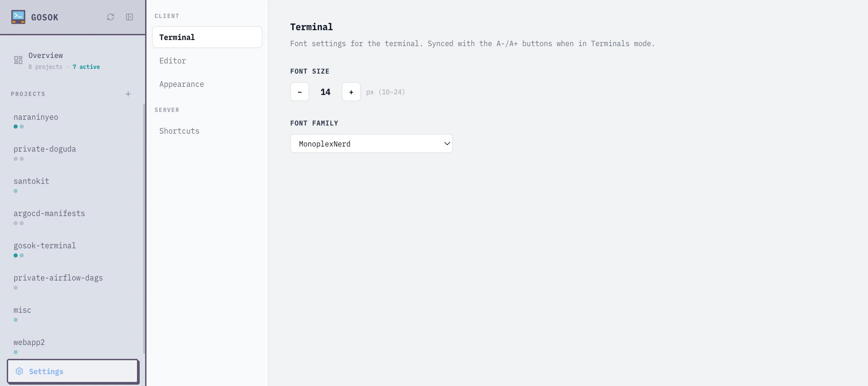Click the refresh icon in sidebar header
The height and width of the screenshot is (386, 868).
click(x=111, y=17)
